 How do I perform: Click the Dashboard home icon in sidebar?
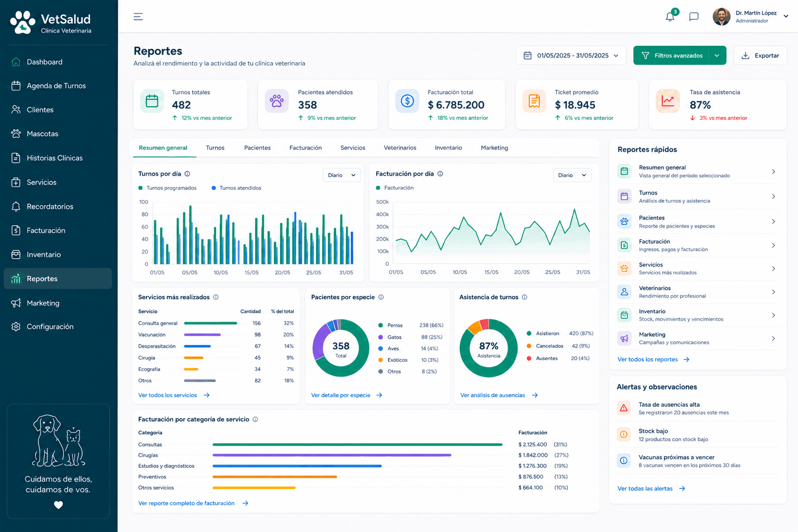pyautogui.click(x=16, y=62)
